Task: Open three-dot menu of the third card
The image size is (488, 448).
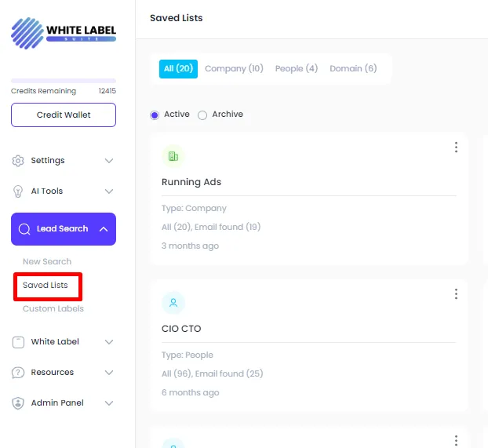Action: coord(456,440)
